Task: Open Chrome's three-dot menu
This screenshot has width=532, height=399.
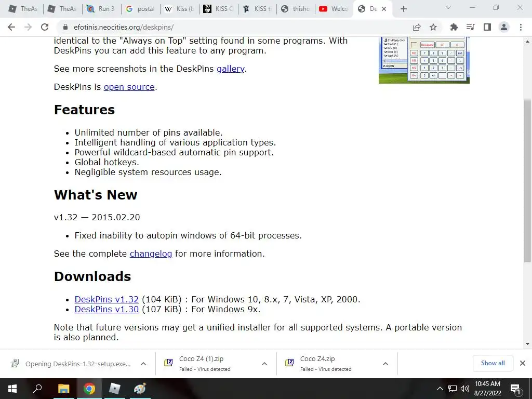Action: coord(521,27)
